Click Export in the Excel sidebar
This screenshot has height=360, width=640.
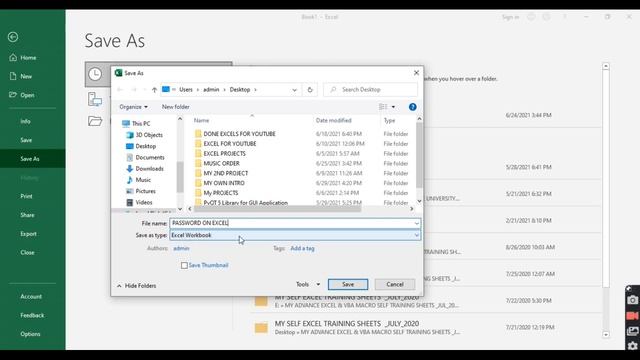point(28,234)
